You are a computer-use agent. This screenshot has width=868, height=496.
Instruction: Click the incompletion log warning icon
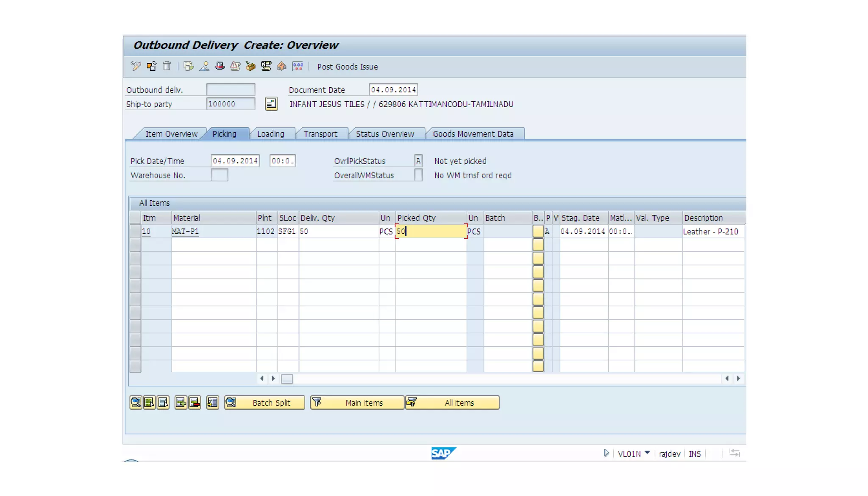(235, 66)
